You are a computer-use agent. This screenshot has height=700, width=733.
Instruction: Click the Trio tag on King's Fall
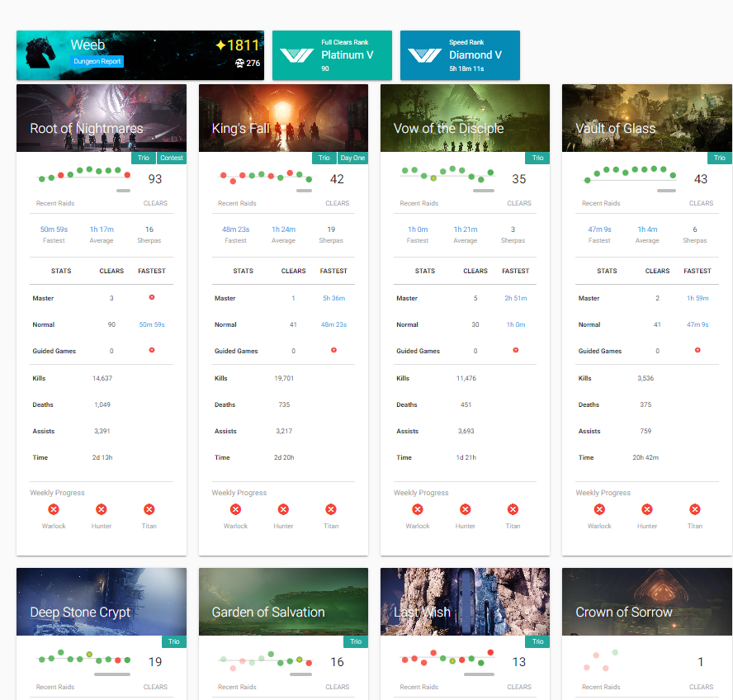click(324, 158)
